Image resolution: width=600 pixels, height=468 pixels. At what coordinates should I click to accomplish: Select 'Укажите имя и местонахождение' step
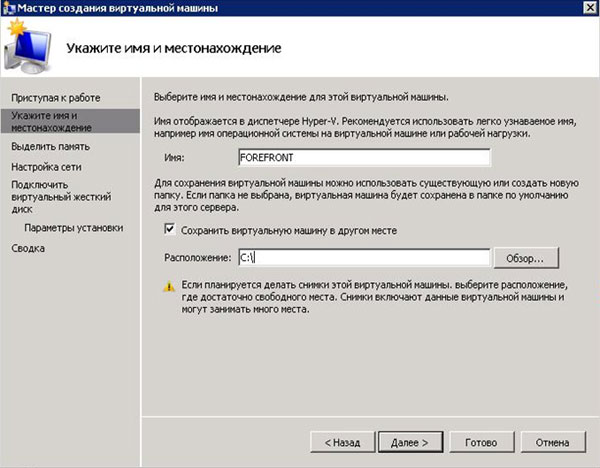(x=50, y=122)
